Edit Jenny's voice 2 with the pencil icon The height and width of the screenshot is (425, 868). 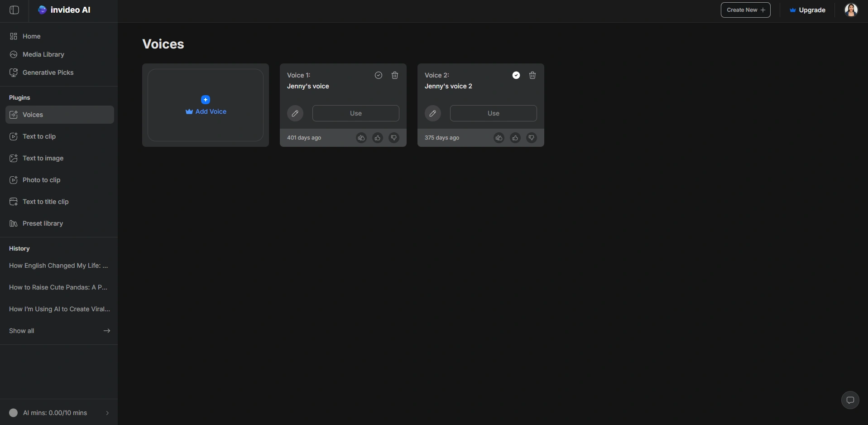[x=433, y=113]
